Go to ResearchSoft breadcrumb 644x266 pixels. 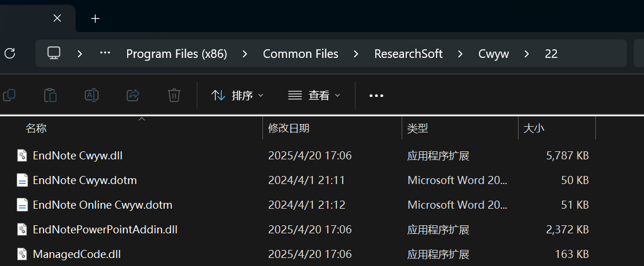click(409, 54)
